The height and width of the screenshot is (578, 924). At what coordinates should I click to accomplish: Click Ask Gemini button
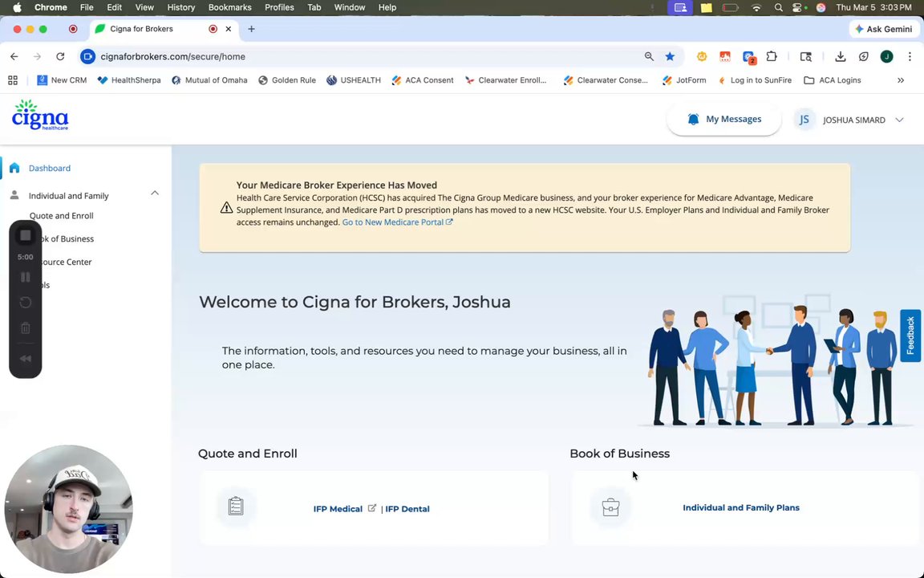(883, 29)
